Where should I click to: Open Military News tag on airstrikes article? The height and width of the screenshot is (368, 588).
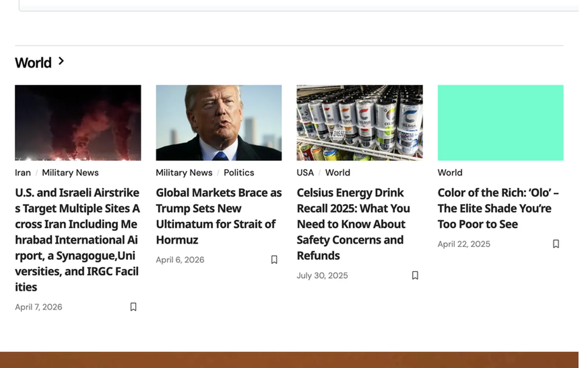[70, 173]
